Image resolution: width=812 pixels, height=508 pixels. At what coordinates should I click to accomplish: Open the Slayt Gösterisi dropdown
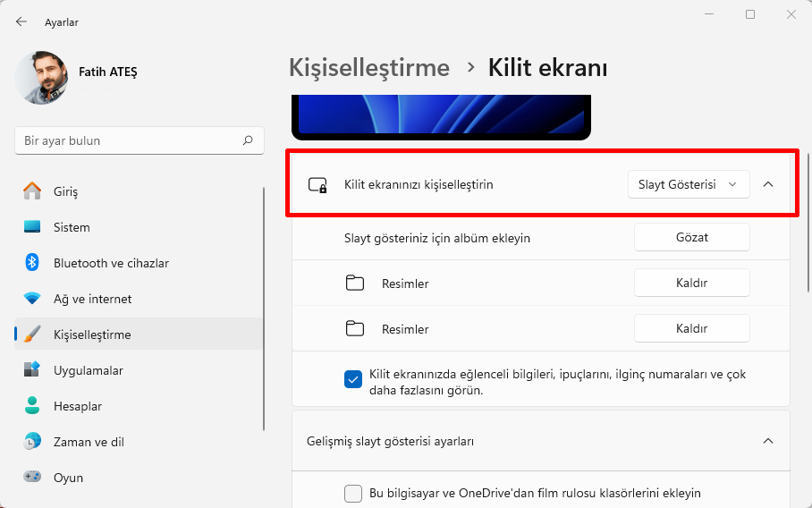pyautogui.click(x=689, y=184)
